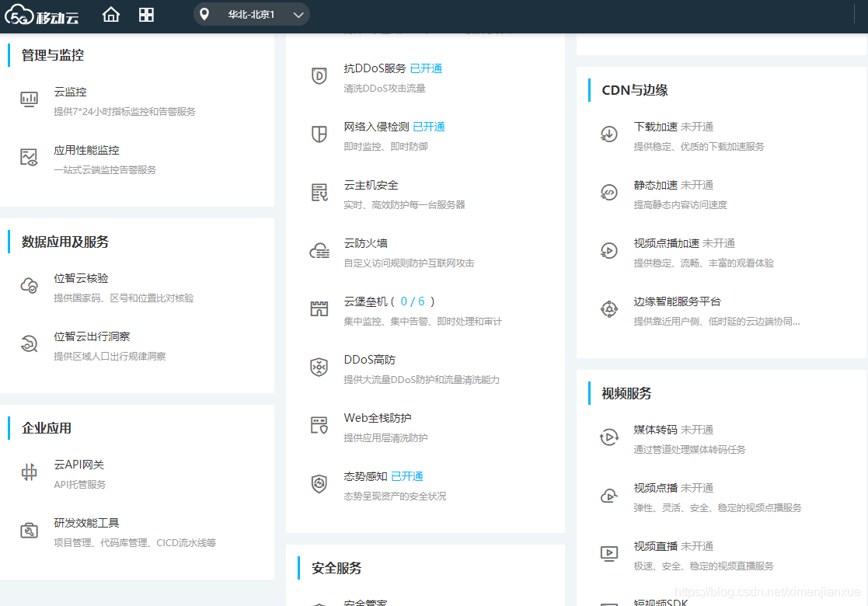Image resolution: width=868 pixels, height=606 pixels.
Task: Open 态势感知 link
Action: point(365,476)
